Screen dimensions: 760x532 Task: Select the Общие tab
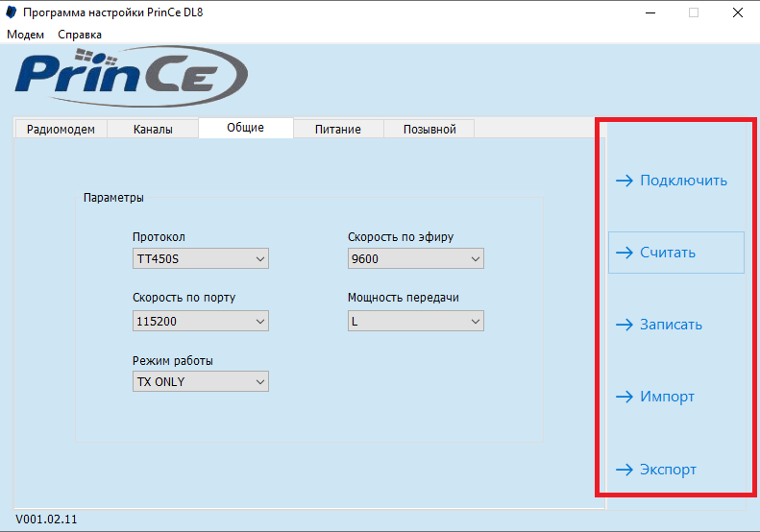(246, 128)
